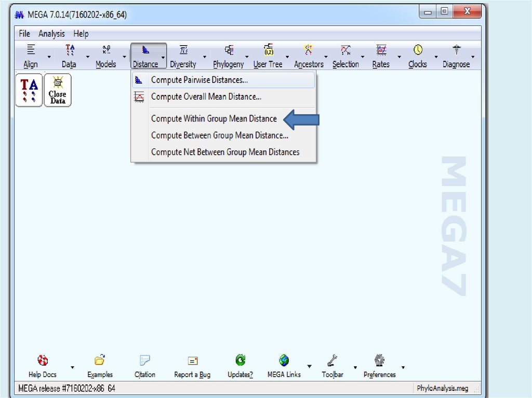Image resolution: width=532 pixels, height=398 pixels.
Task: Click the Citation icon
Action: [145, 360]
